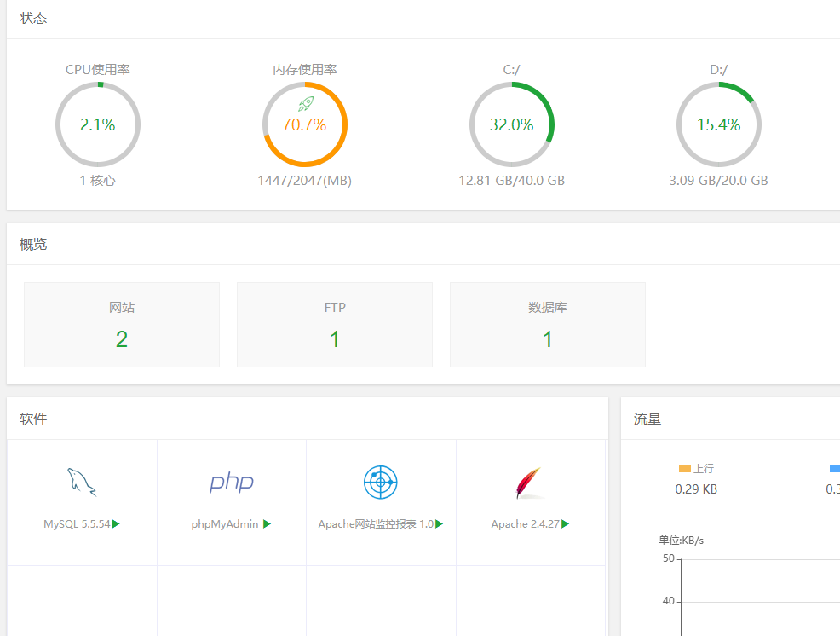Viewport: 840px width, 636px height.
Task: Click the orange 上行 legend swatch
Action: pyautogui.click(x=685, y=469)
